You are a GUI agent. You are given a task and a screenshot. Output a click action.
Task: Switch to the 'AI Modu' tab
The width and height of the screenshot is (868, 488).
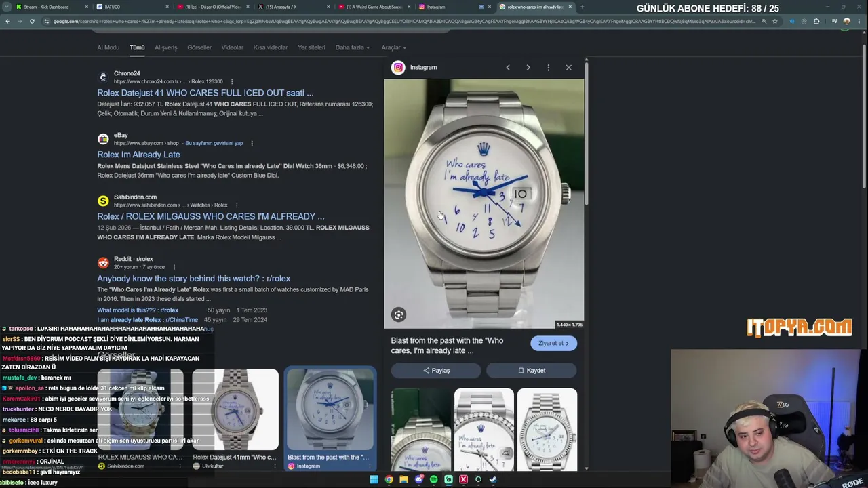(x=108, y=47)
